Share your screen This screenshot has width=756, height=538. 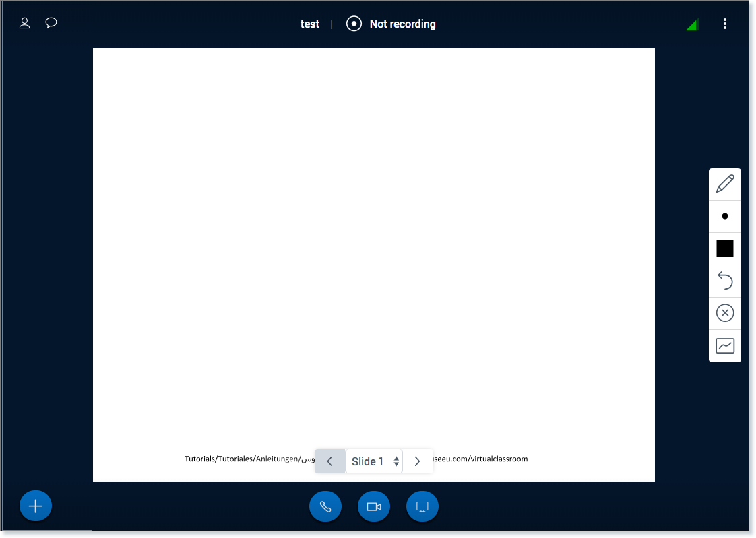[x=422, y=506]
